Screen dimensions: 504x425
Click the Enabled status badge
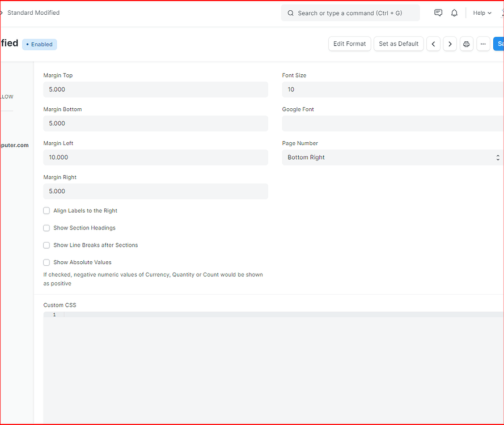click(40, 45)
